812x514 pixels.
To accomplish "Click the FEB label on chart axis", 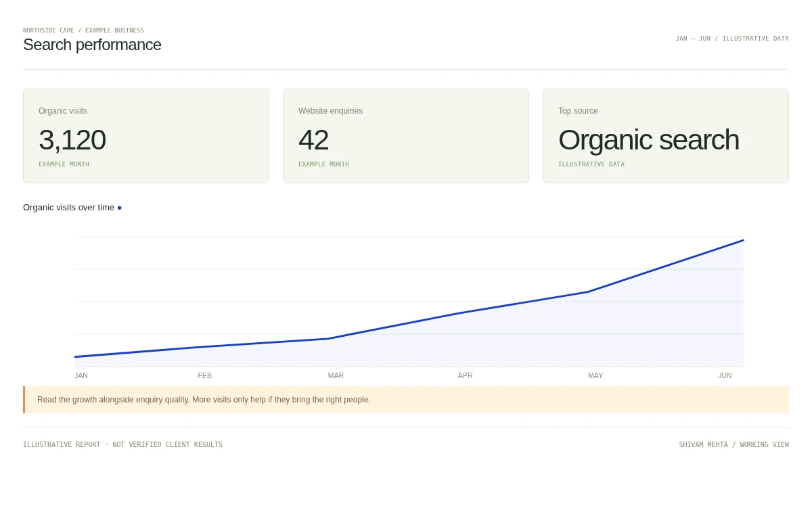I will click(205, 375).
